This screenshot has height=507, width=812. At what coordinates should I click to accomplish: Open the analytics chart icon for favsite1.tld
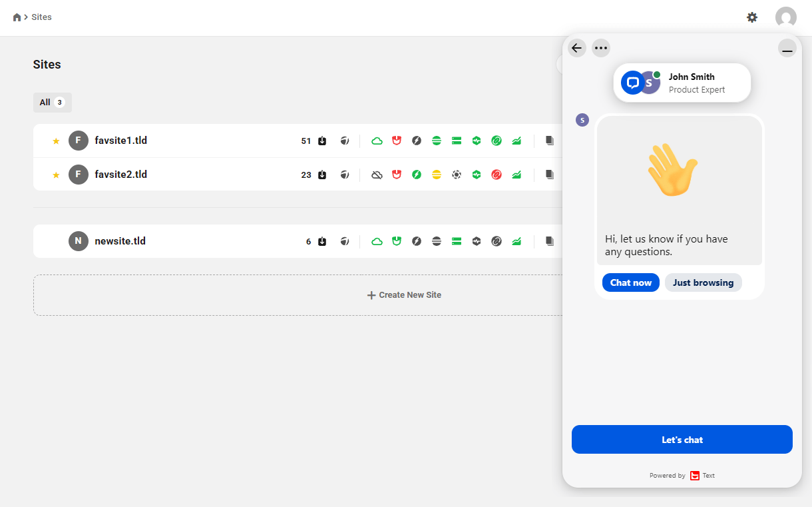(516, 141)
